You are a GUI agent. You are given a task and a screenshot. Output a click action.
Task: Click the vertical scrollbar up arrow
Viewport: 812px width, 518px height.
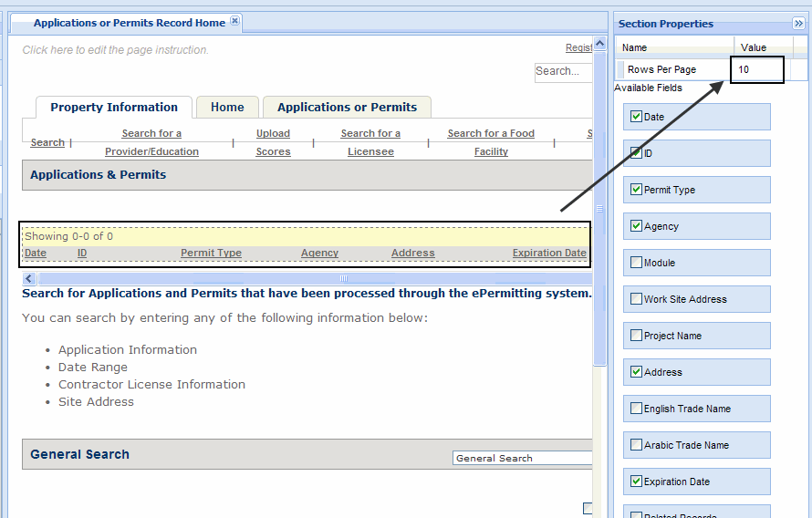(x=599, y=43)
